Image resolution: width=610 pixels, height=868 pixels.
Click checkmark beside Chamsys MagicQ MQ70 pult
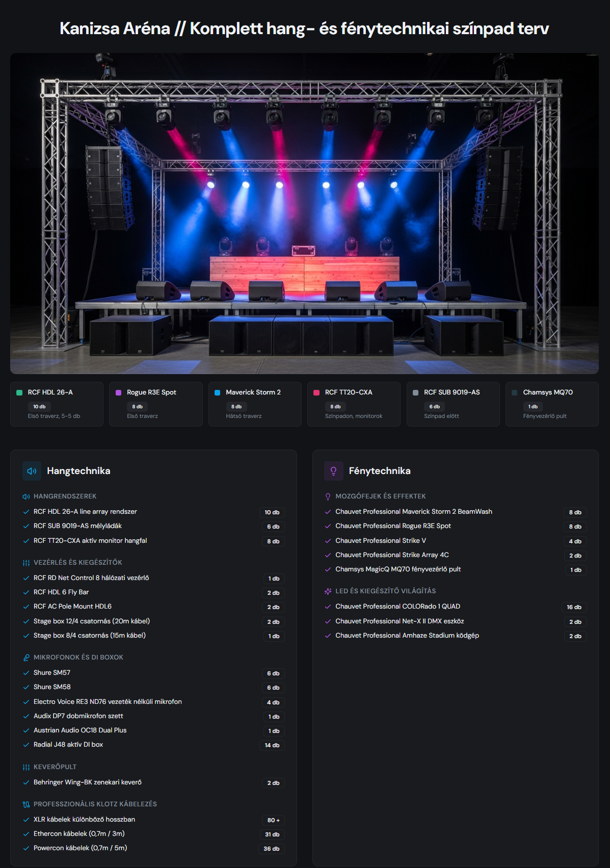point(328,569)
